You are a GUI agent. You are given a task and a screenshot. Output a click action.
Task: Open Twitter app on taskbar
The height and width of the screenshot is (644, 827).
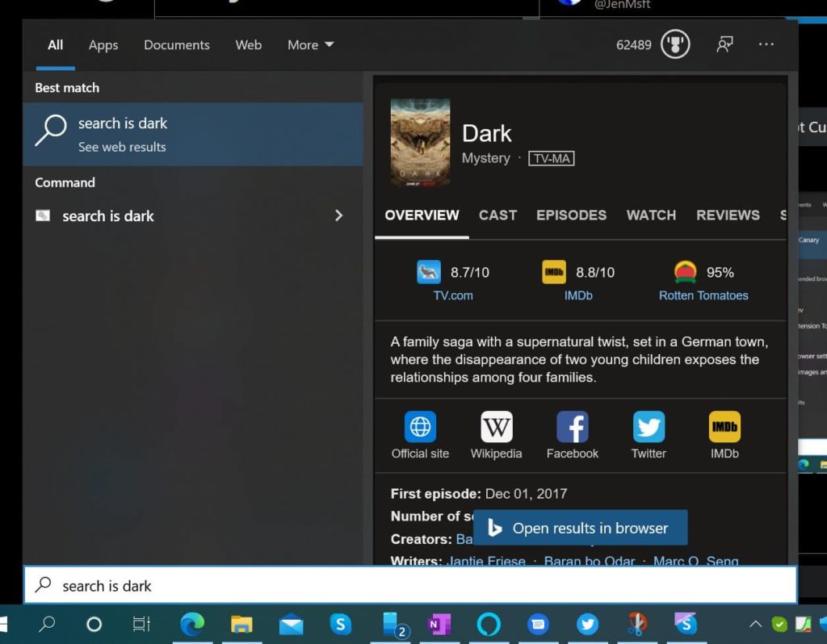click(x=587, y=625)
